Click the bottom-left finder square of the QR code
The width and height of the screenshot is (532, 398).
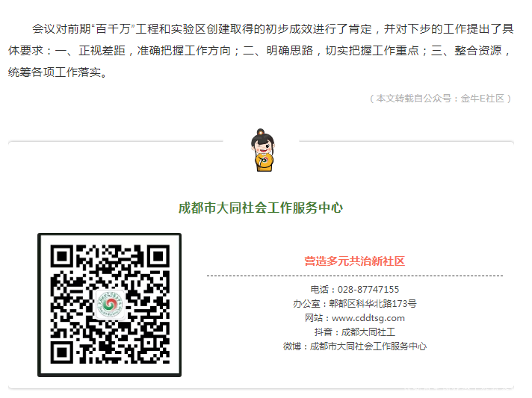coord(61,352)
